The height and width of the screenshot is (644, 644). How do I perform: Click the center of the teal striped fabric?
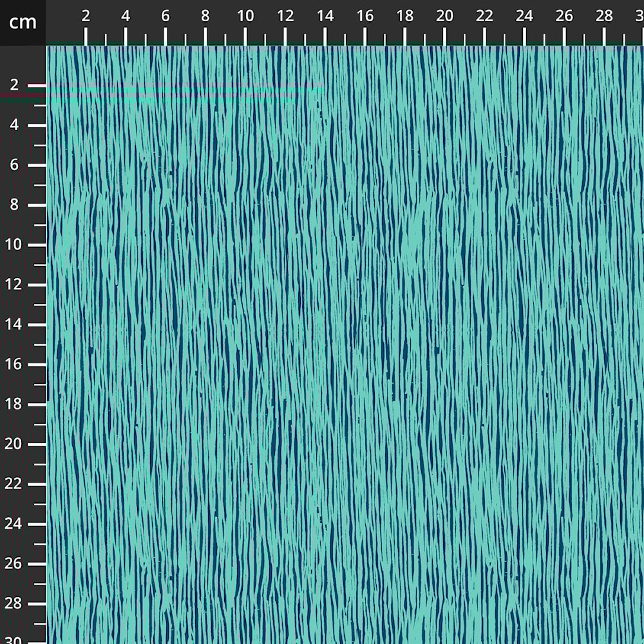345,345
